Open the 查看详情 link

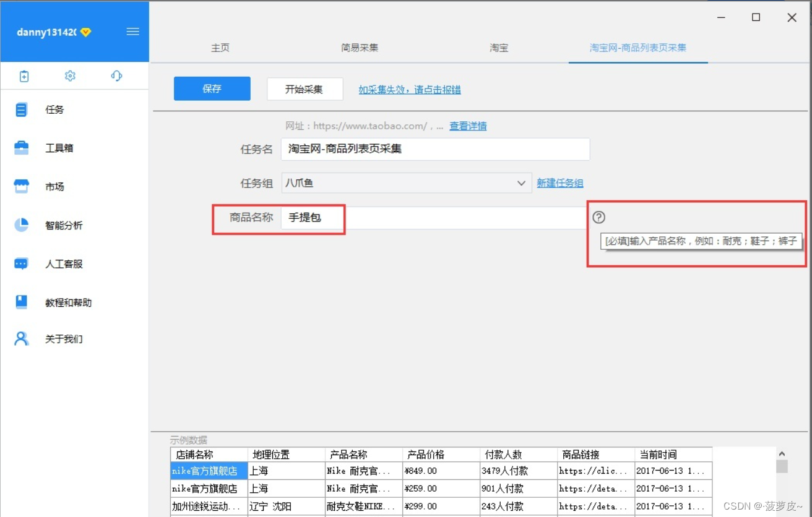[468, 126]
